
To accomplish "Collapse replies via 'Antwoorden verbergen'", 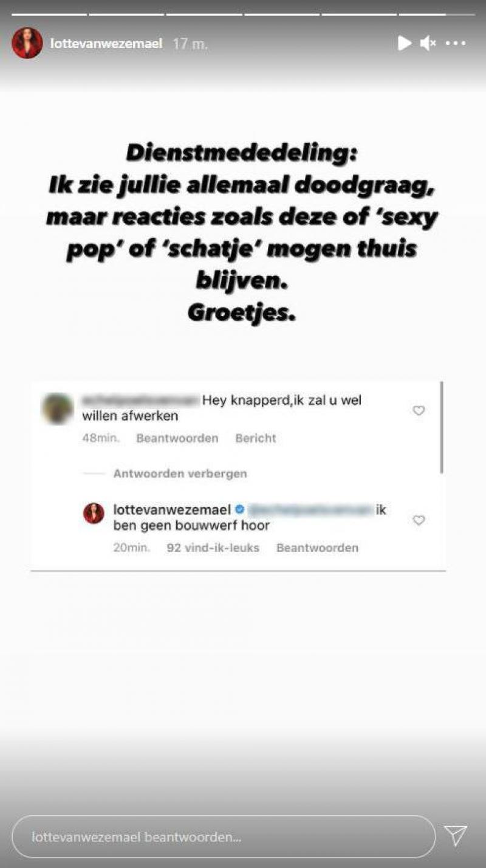I will point(180,474).
